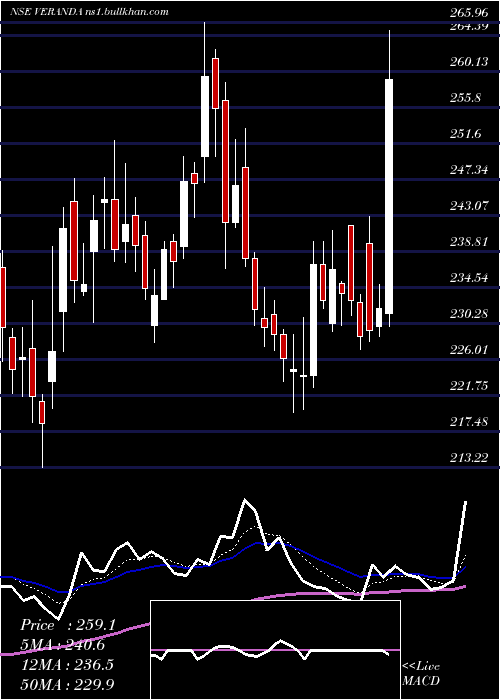Screen dimensions: 500x700
Task: Click the 50MA : 229.9 readout
Action: click(67, 684)
